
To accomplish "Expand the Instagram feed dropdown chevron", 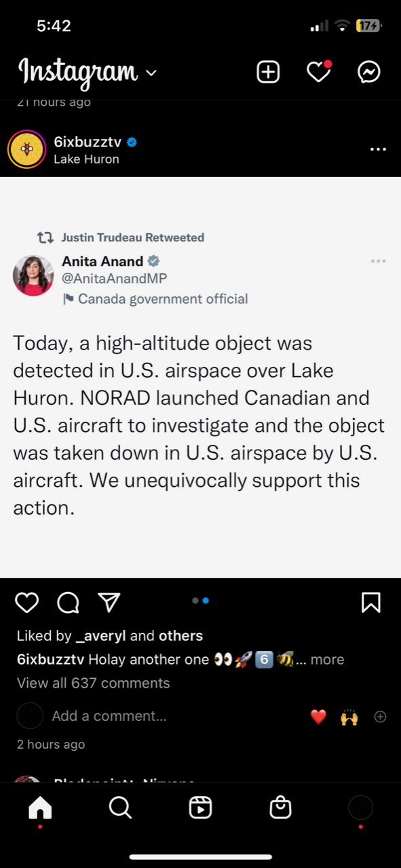I will coord(151,73).
